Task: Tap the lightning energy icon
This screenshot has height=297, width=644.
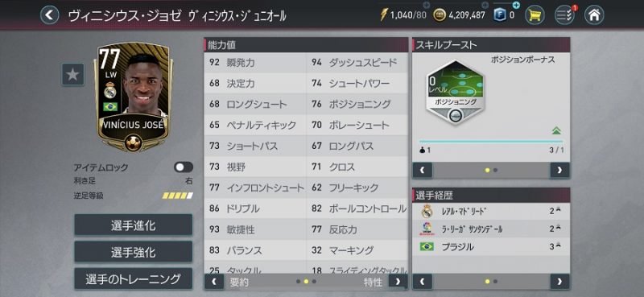Action: pyautogui.click(x=383, y=15)
